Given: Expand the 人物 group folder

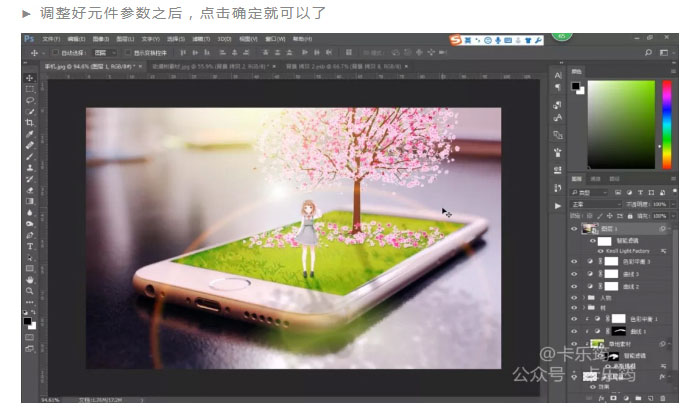Looking at the screenshot, I should click(x=584, y=297).
